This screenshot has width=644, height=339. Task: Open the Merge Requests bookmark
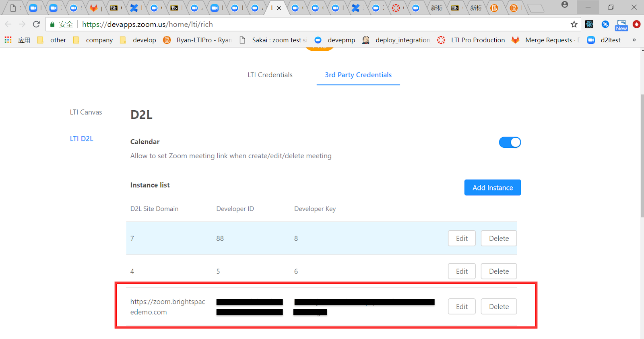point(546,40)
